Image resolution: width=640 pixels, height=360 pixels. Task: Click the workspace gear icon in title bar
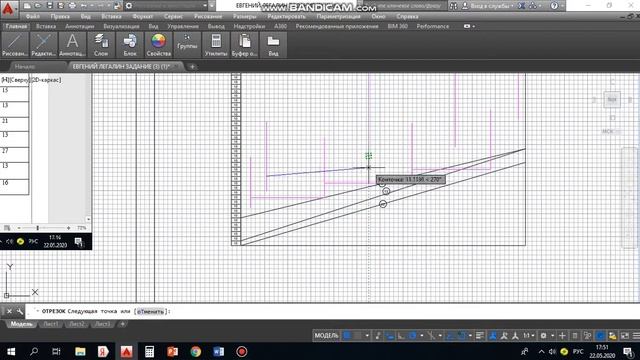(x=129, y=6)
